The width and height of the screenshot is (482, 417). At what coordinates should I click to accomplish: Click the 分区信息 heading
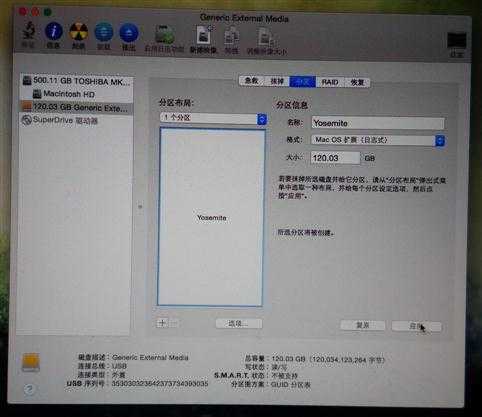(x=292, y=105)
